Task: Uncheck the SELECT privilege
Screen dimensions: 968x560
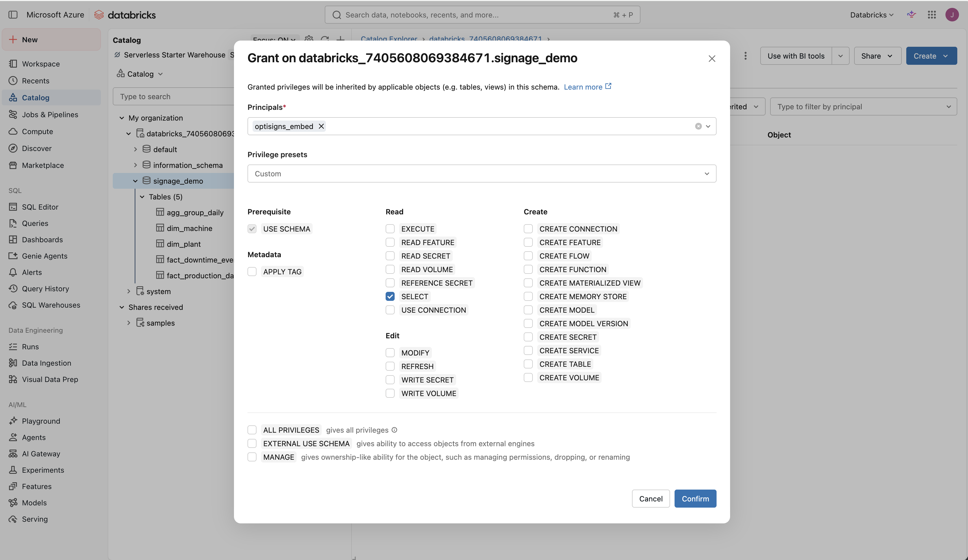Action: (390, 296)
